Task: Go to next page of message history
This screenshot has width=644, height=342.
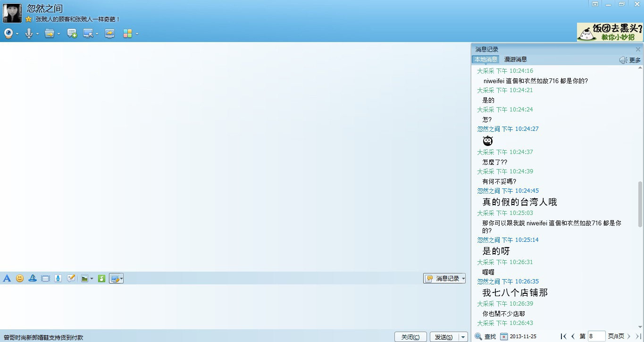Action: (629, 336)
